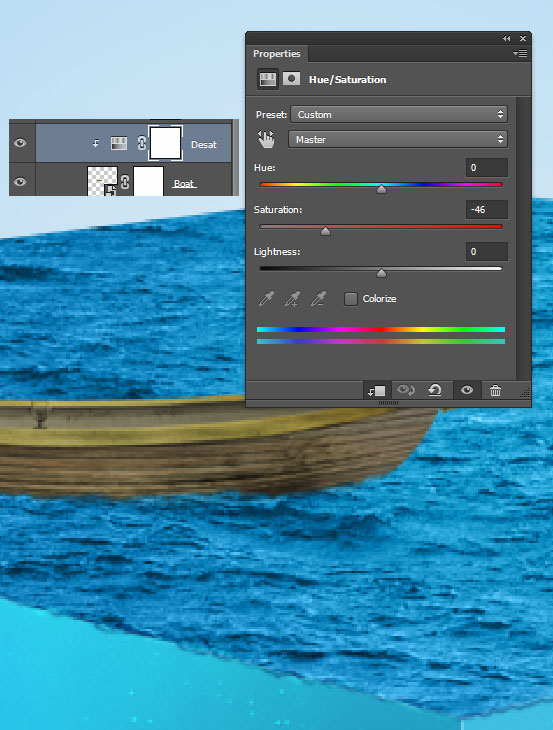Click the Hue label
This screenshot has height=730, width=553.
[264, 168]
